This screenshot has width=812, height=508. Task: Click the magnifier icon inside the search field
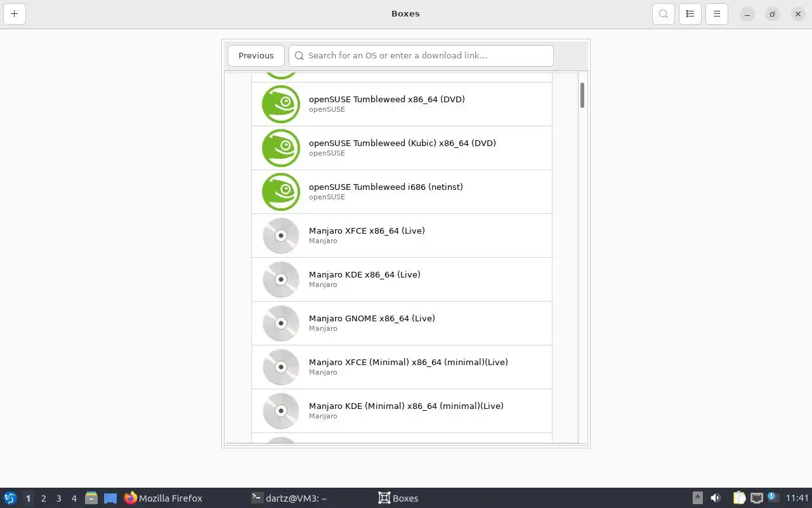coord(299,56)
